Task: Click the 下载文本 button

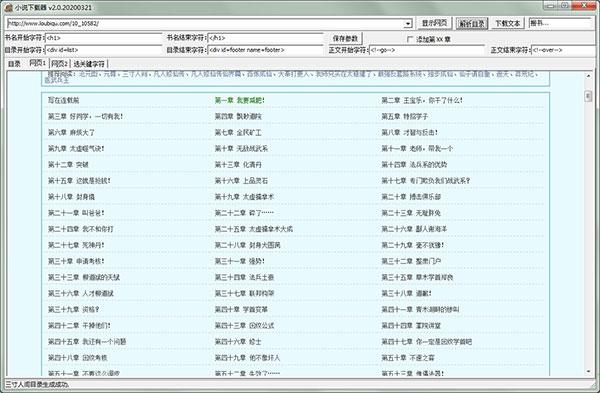Action: (x=508, y=24)
